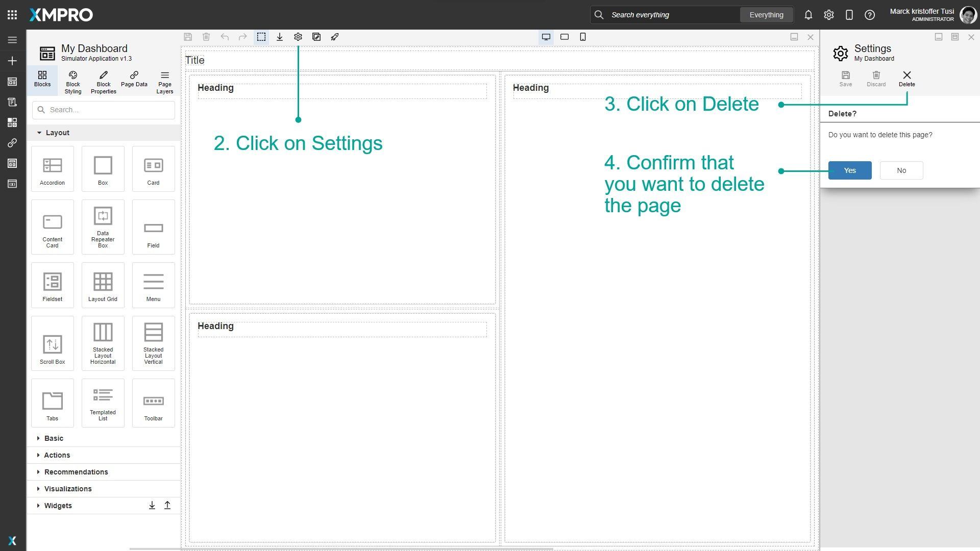Click the Publish rocket icon in canvas toolbar

click(335, 37)
